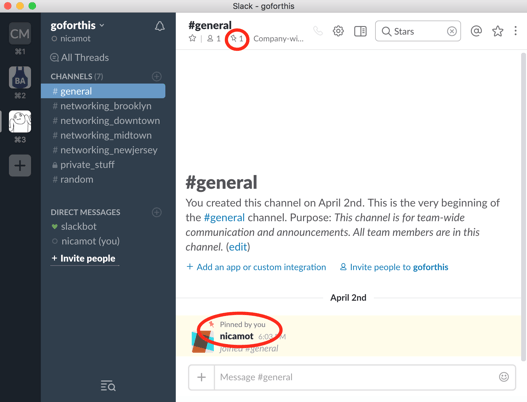This screenshot has width=527, height=402.
Task: Open emoji picker in message box
Action: tap(503, 377)
